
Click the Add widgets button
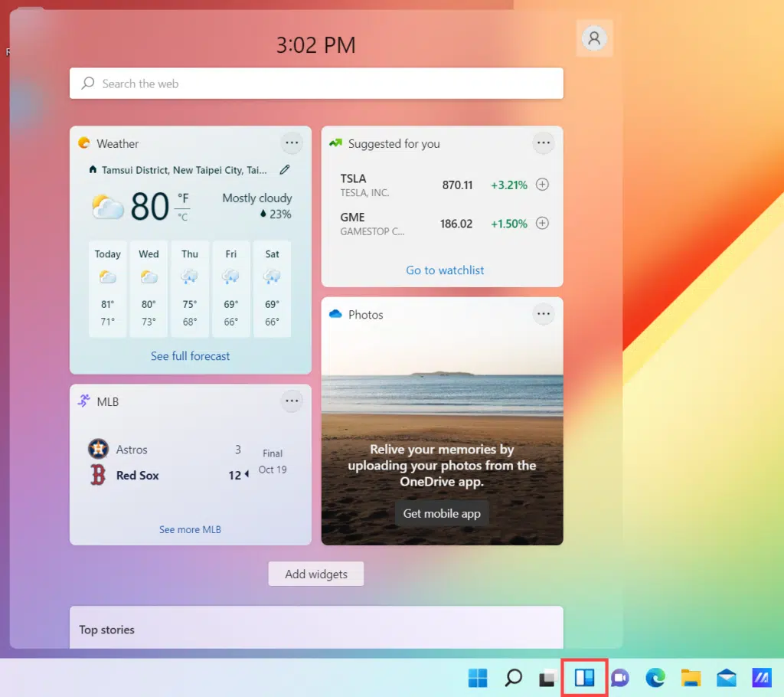(x=316, y=574)
